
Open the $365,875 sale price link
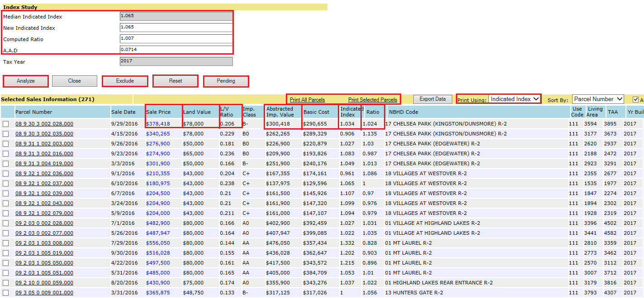click(x=158, y=293)
